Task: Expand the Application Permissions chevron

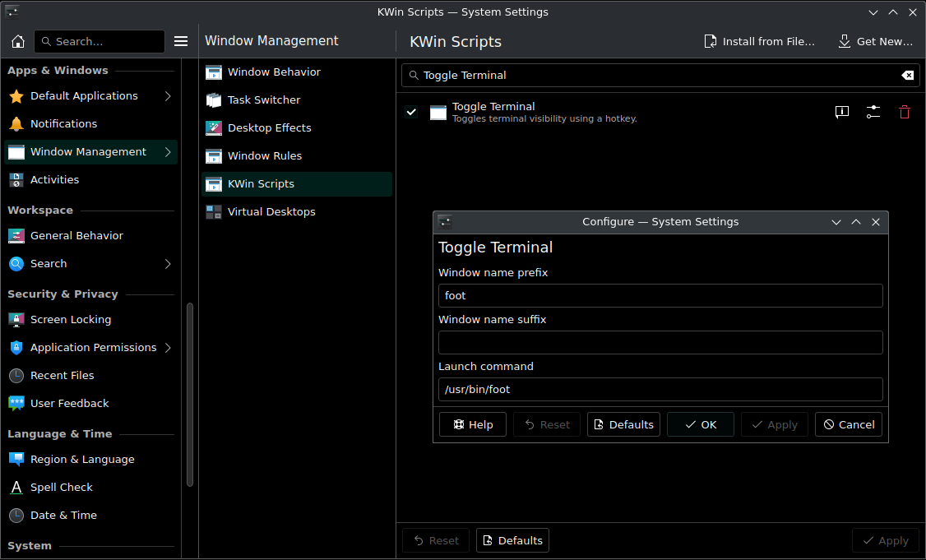Action: tap(168, 347)
